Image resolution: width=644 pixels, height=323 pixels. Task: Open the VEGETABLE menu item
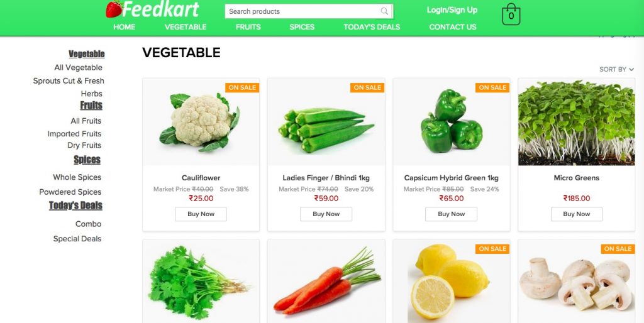[186, 27]
